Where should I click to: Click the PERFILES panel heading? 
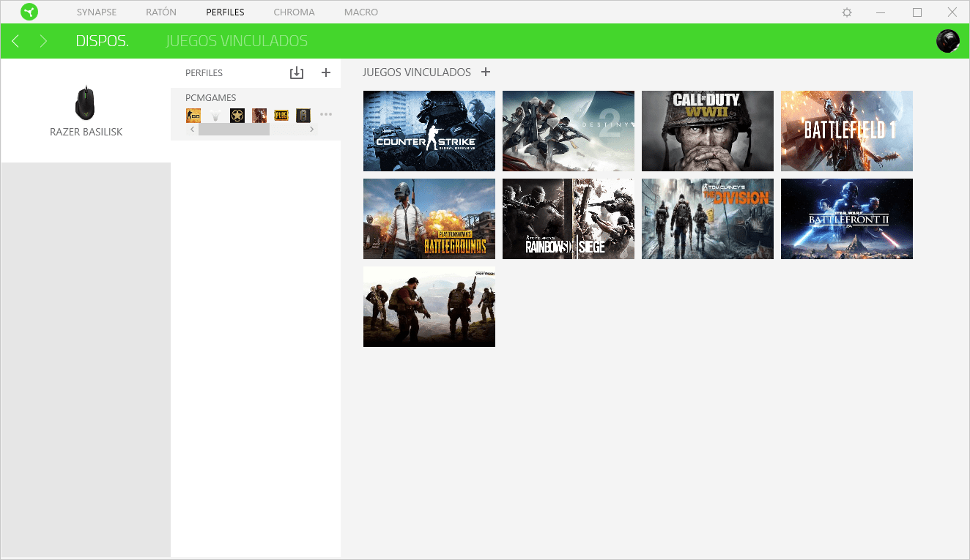point(204,73)
